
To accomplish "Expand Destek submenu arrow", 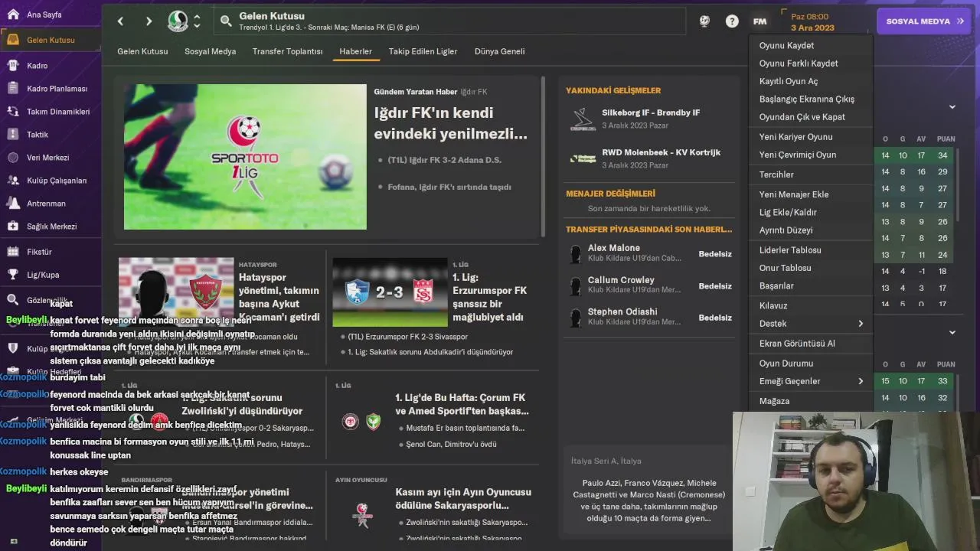I will point(861,324).
